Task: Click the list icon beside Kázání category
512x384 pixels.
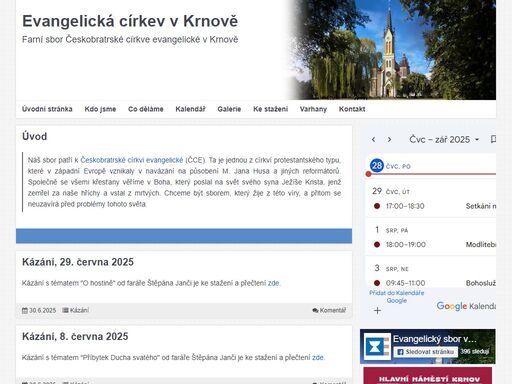Action: 65,310
